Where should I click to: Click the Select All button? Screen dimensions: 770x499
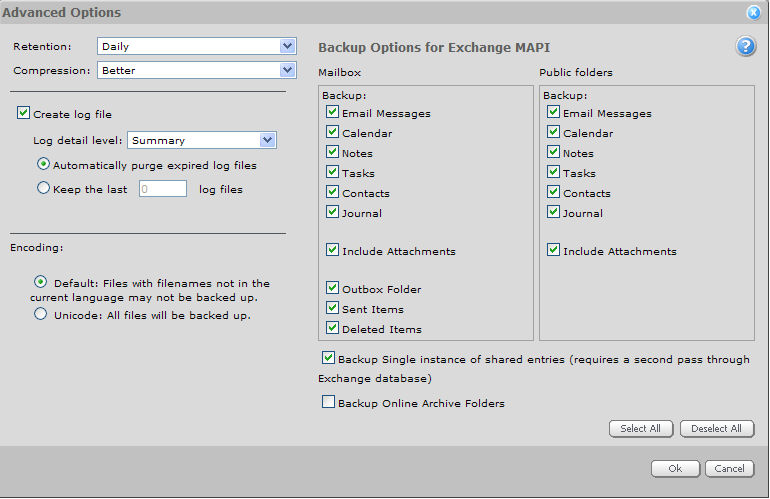point(640,429)
